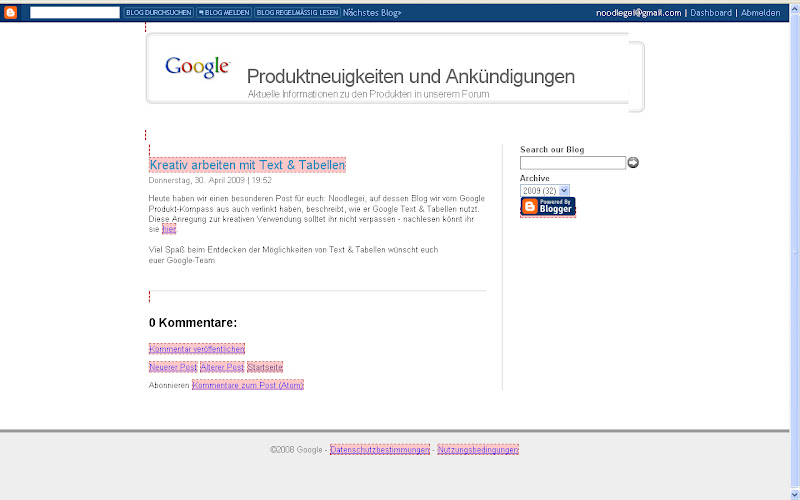Click the Blog durchsuchen button
800x500 pixels.
click(159, 13)
